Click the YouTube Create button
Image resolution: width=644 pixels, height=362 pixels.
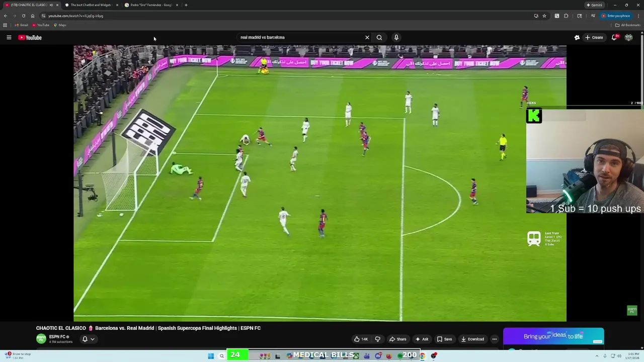[x=594, y=37]
